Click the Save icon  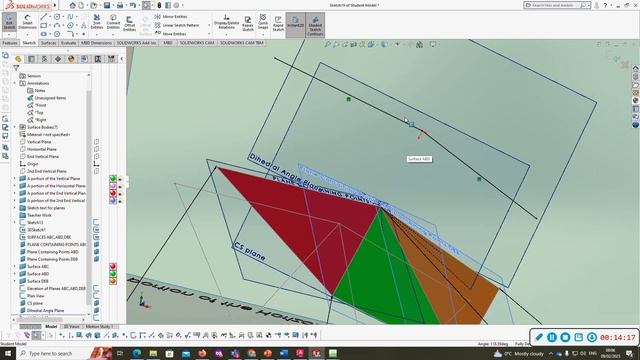pyautogui.click(x=107, y=5)
